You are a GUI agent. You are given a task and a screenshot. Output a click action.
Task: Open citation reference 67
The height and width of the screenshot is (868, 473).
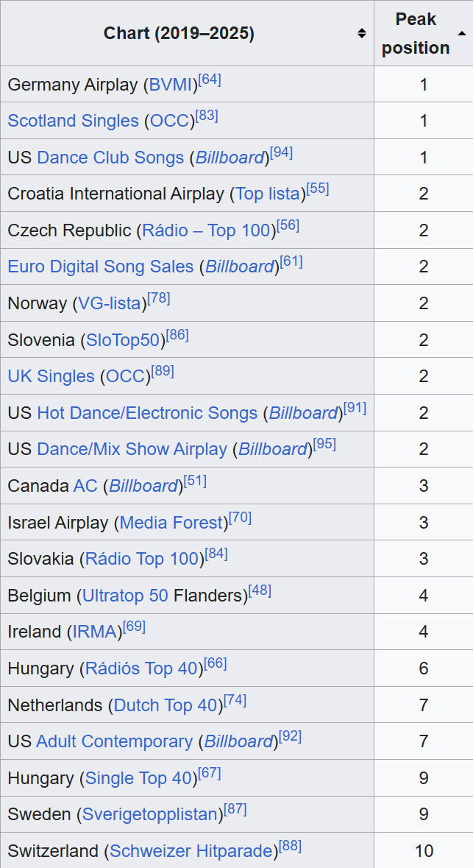[x=210, y=773]
